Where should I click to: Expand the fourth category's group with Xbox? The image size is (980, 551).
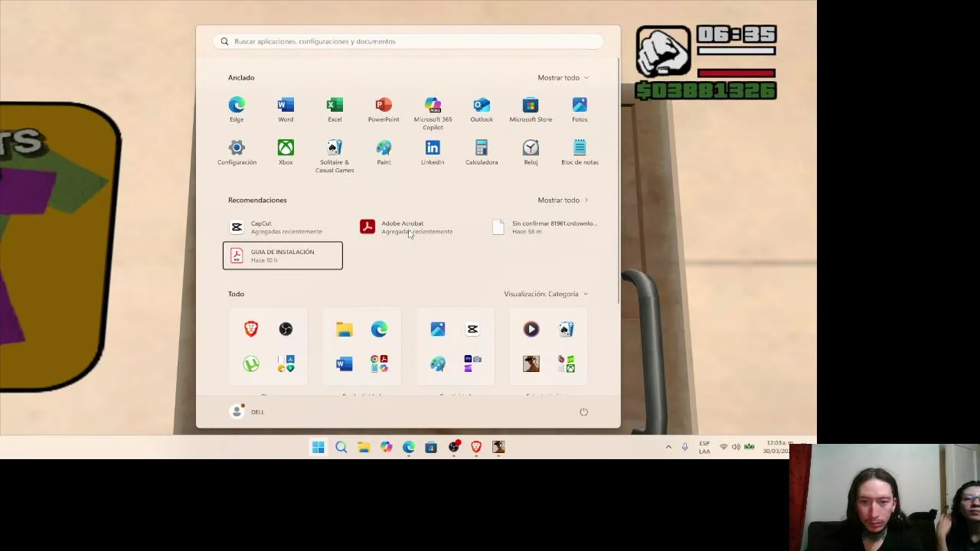pos(566,364)
